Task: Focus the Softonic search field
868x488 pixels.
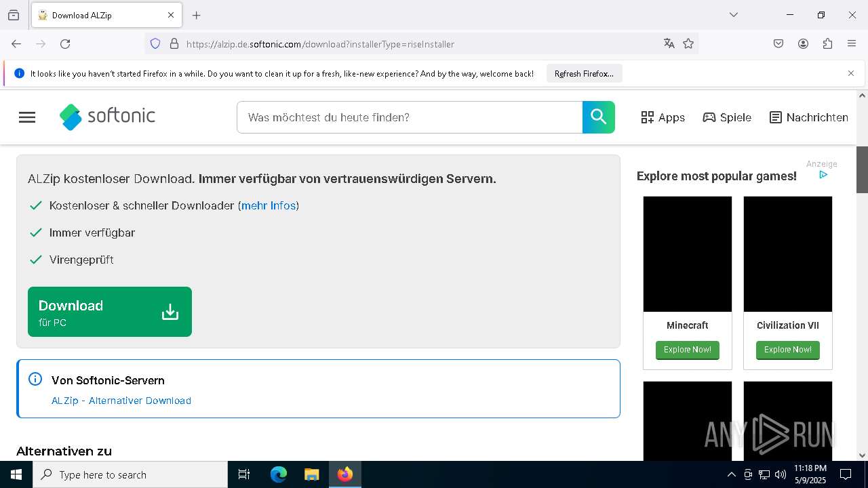Action: click(410, 117)
